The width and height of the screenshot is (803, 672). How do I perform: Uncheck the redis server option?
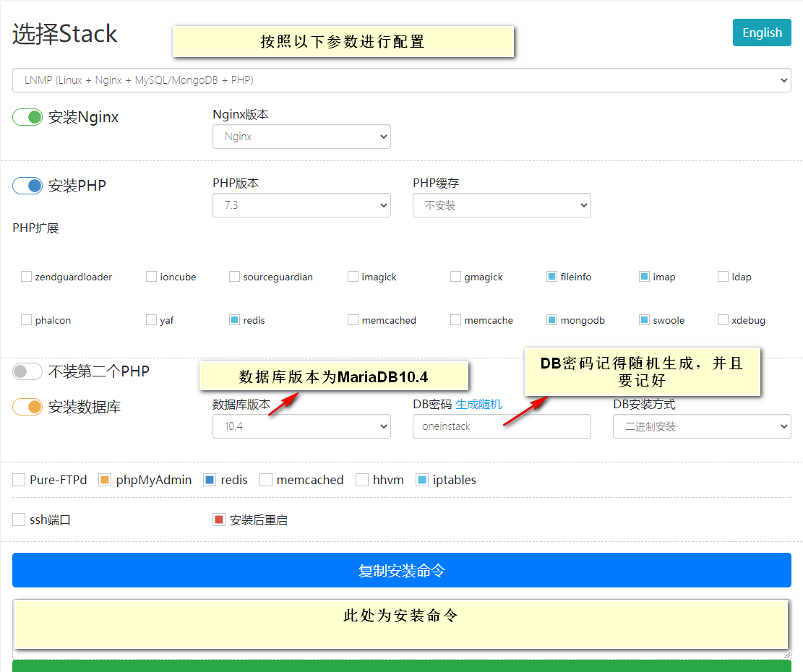tap(210, 480)
